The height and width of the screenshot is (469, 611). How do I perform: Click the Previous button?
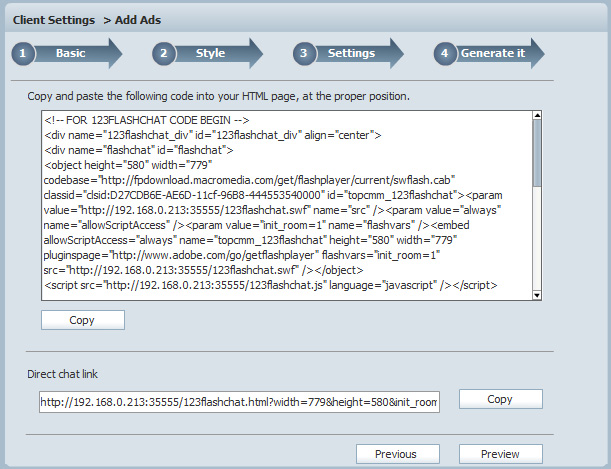click(398, 454)
